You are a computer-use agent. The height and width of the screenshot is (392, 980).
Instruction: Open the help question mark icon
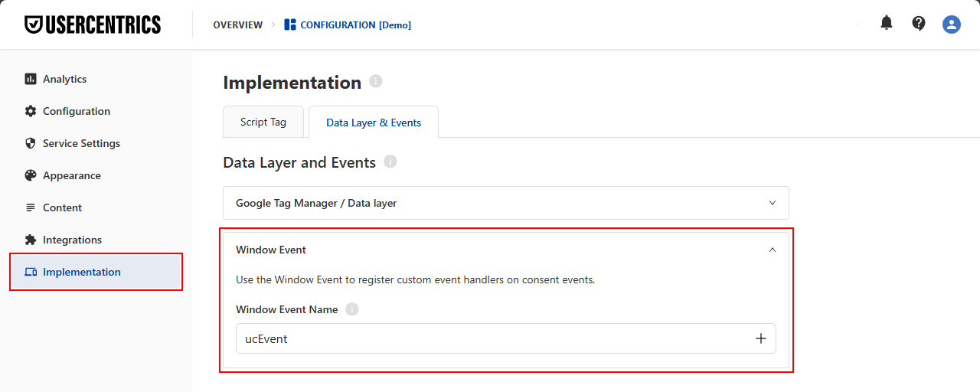[919, 23]
